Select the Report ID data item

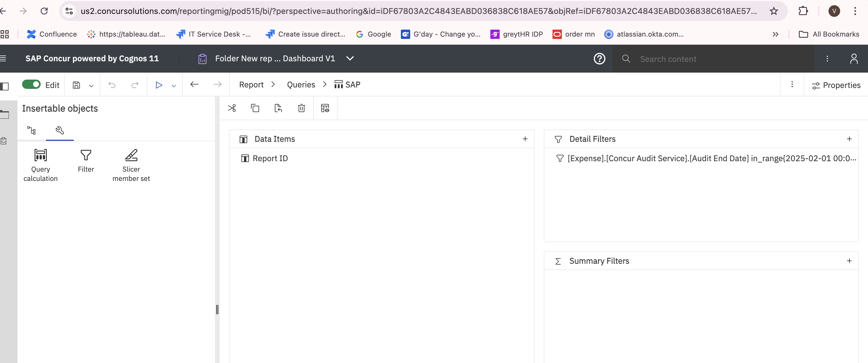pyautogui.click(x=265, y=158)
